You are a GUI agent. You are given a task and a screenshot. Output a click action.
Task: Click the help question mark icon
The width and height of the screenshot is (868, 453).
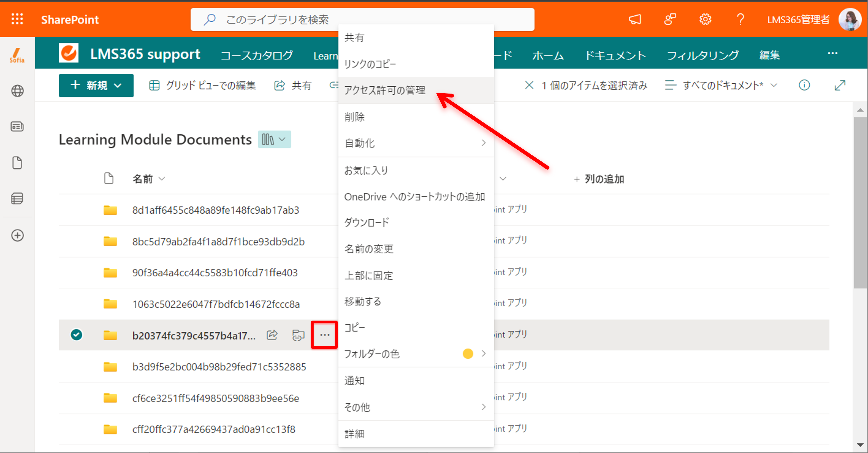[740, 19]
